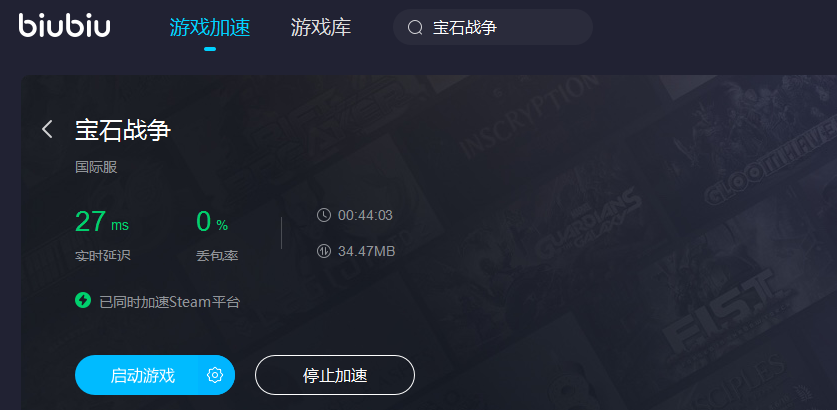Image resolution: width=837 pixels, height=410 pixels.
Task: Click the data traffic up-down arrows icon
Action: [323, 251]
